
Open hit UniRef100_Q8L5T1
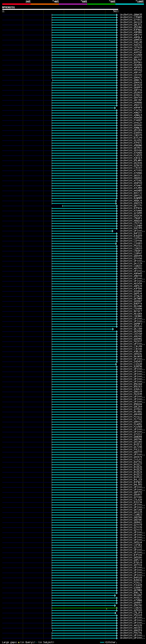[x=131, y=25]
